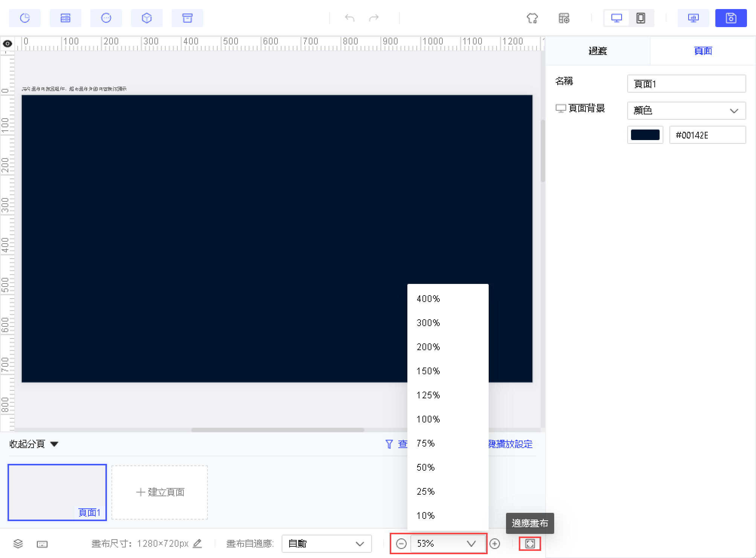Switch to mobile device view
The height and width of the screenshot is (558, 756).
click(x=640, y=18)
